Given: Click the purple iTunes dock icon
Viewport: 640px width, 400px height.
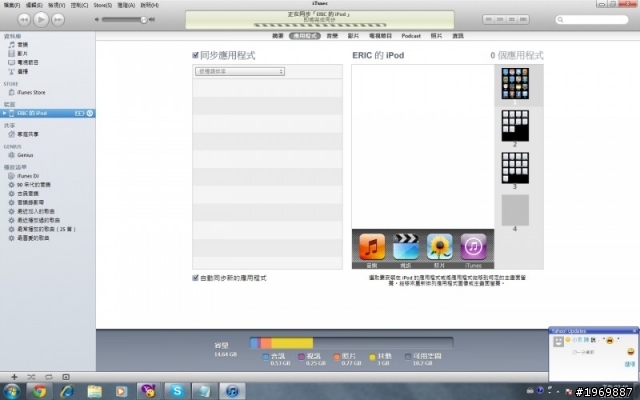Looking at the screenshot, I should coord(473,247).
